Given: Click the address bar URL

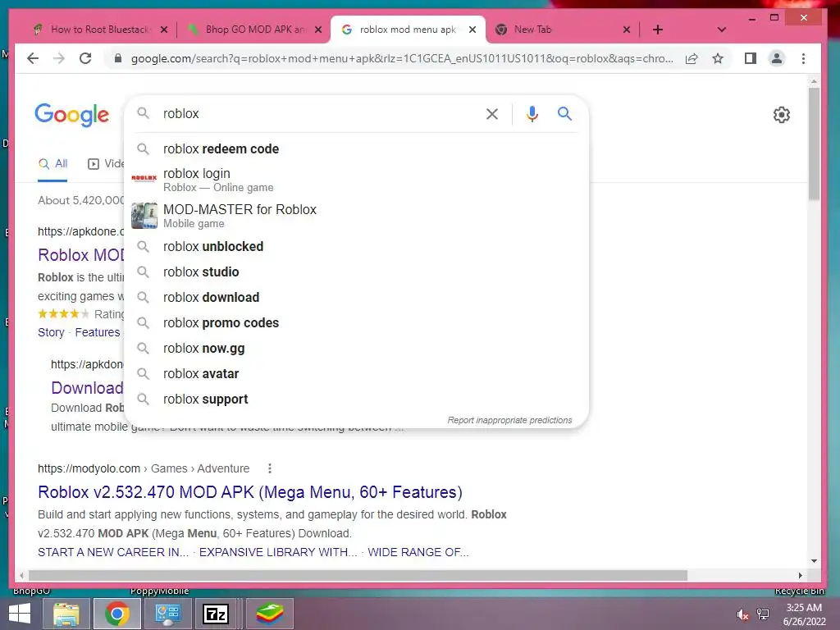Looking at the screenshot, I should pyautogui.click(x=402, y=58).
